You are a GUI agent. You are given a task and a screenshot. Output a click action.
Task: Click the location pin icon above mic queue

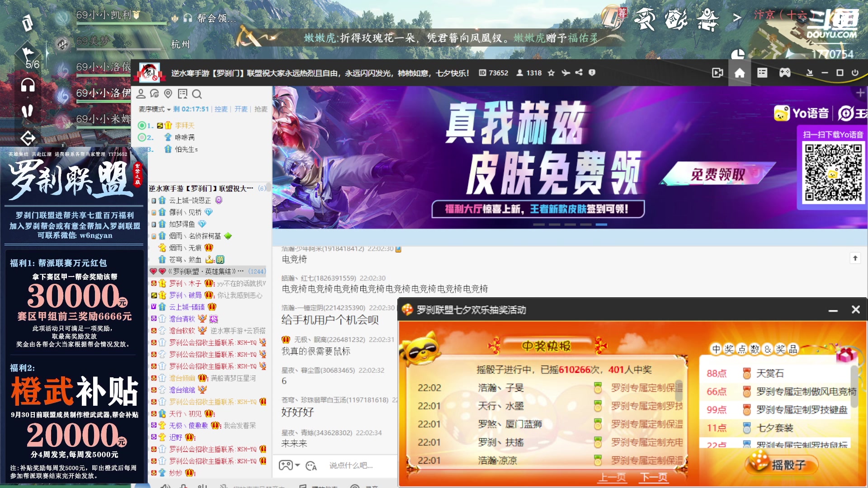168,94
